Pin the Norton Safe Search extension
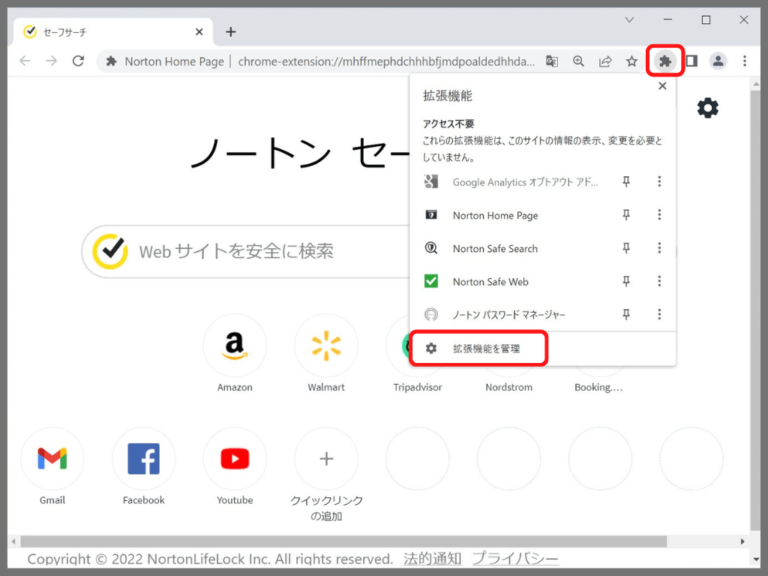 pyautogui.click(x=627, y=248)
